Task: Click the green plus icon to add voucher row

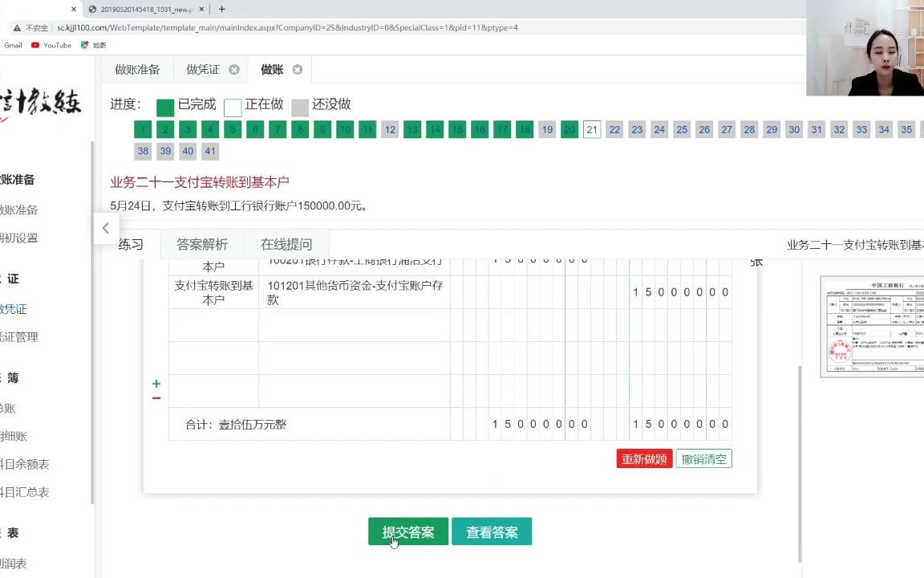Action: (x=156, y=383)
